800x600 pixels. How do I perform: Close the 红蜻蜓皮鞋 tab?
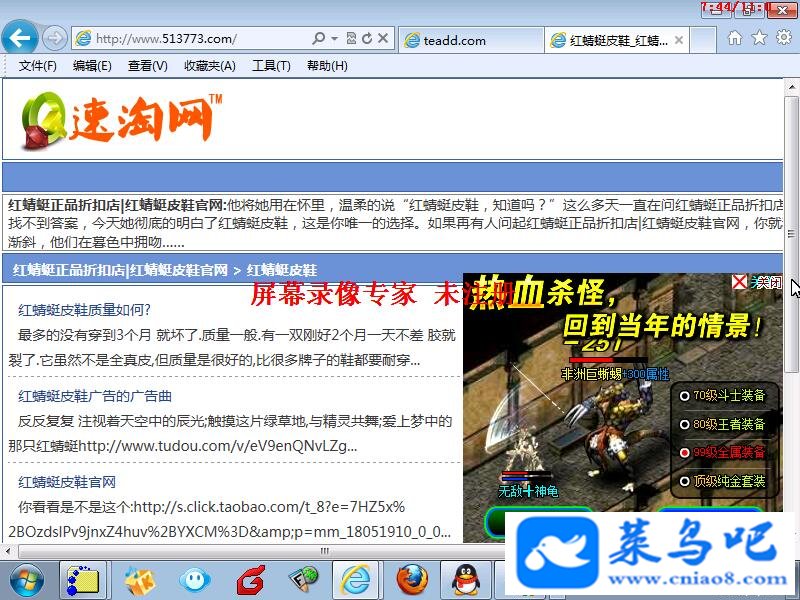(679, 40)
